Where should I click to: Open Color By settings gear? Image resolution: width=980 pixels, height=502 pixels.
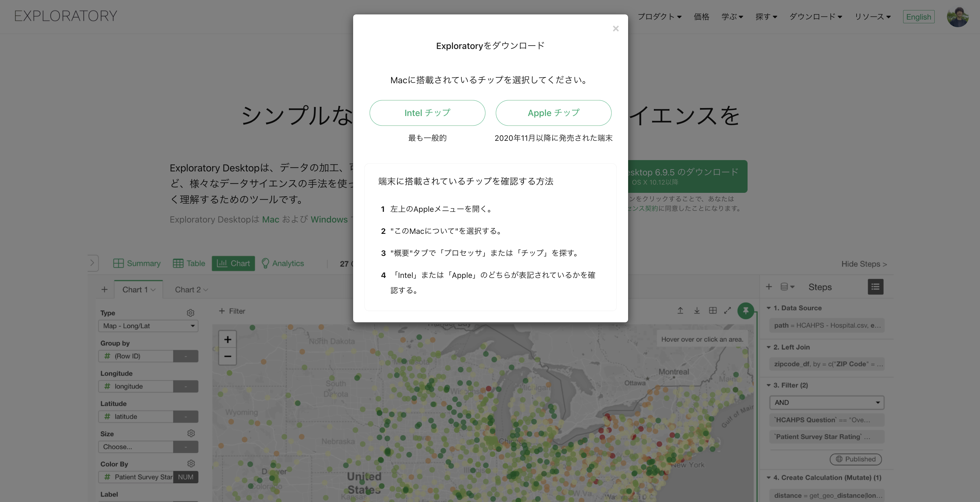(x=191, y=464)
